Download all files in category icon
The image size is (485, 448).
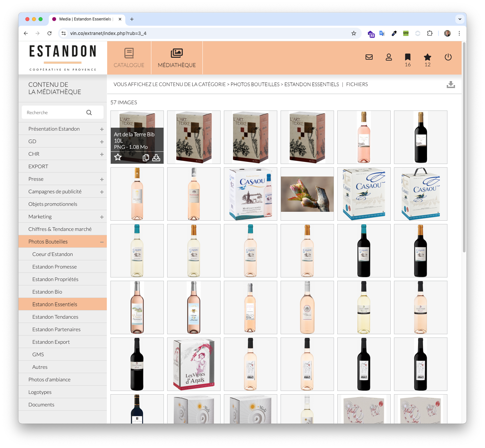[x=451, y=85]
